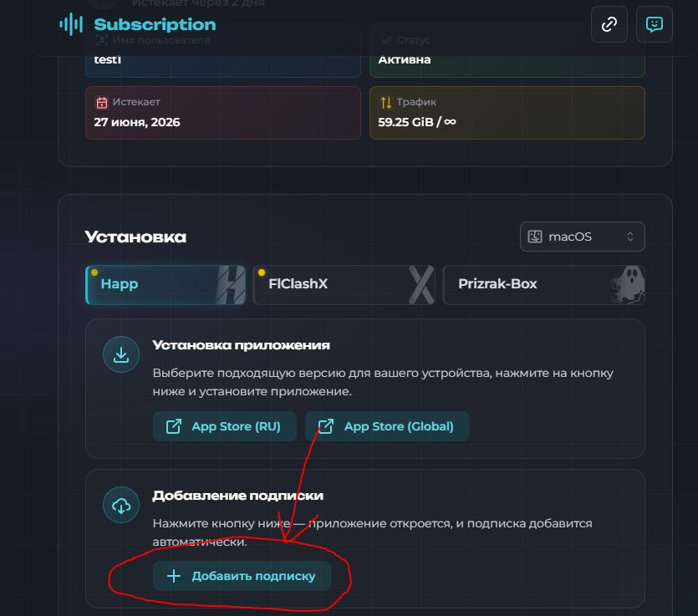Switch to the FlClashX tab
The height and width of the screenshot is (616, 698).
tap(344, 285)
